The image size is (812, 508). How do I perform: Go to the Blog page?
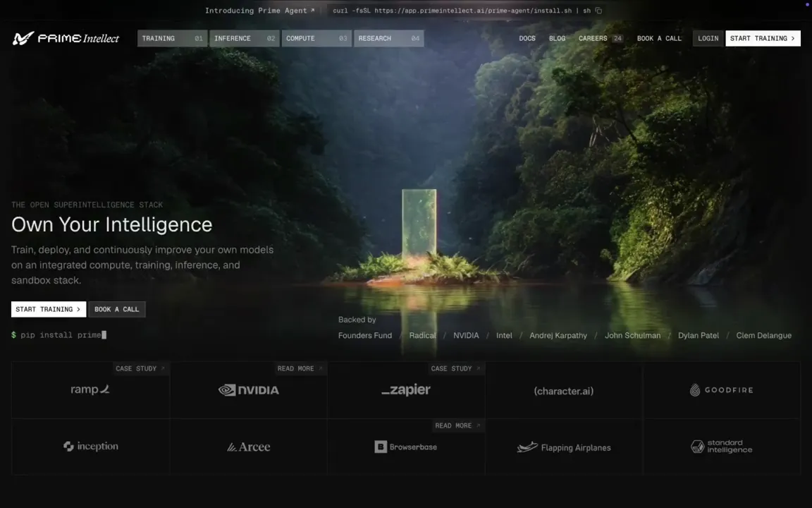click(x=558, y=38)
